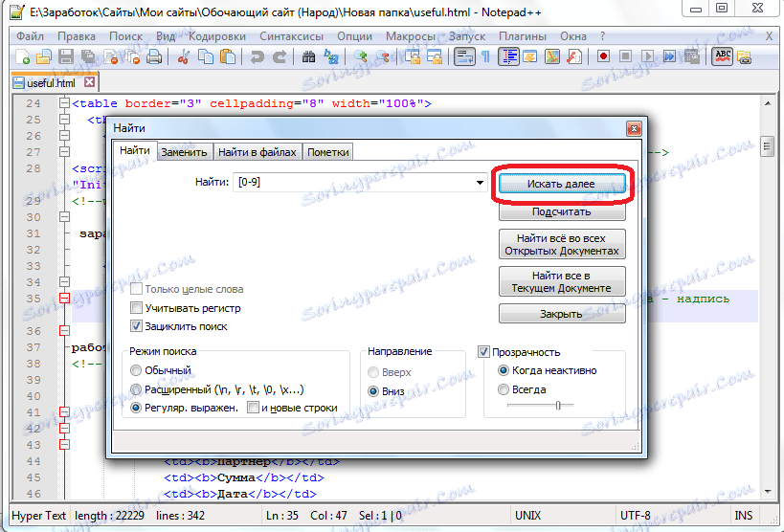784x532 pixels.
Task: Click the New file toolbar icon
Action: [x=22, y=57]
